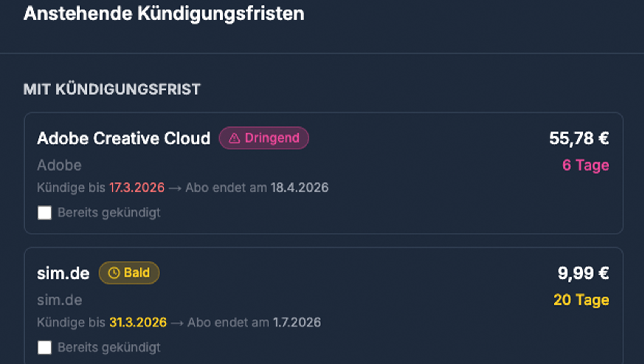Click the 'Anstehende Kündigungsfristen' page heading
This screenshot has height=364, width=644.
[164, 13]
